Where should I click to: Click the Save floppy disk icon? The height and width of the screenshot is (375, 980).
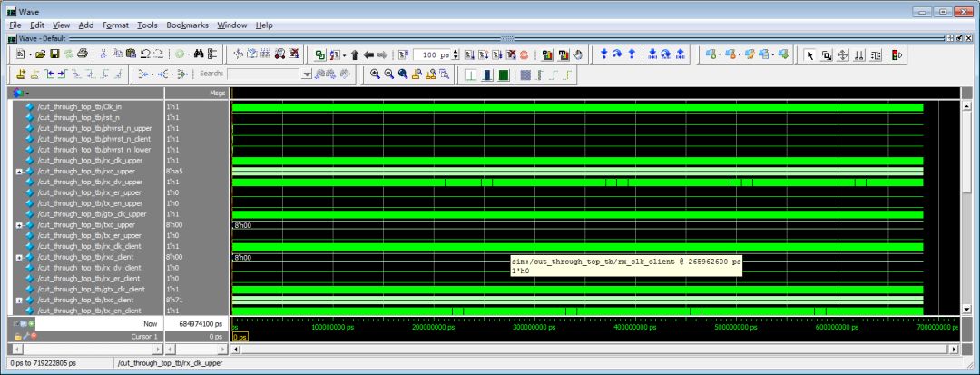coord(54,54)
